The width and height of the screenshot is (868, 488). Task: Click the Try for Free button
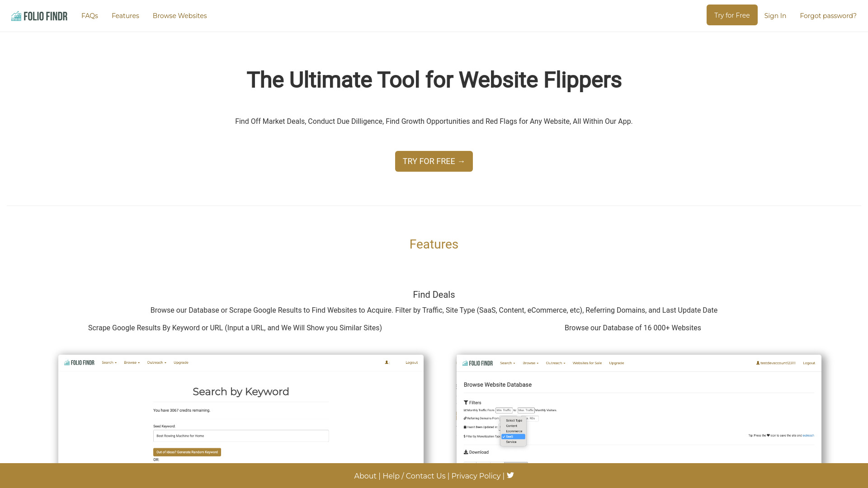tap(732, 15)
